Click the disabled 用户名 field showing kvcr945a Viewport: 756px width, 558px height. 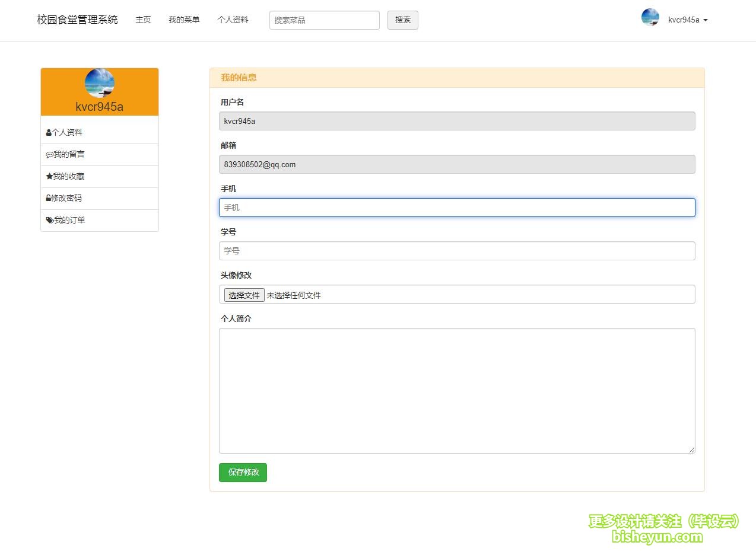tap(457, 121)
